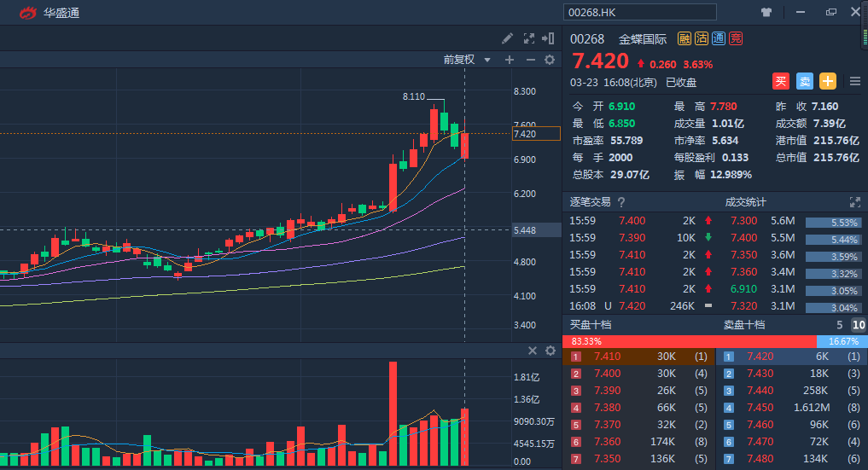Open the 前复权 adjustment dropdown
Screen dimensions: 868x470
tap(467, 60)
